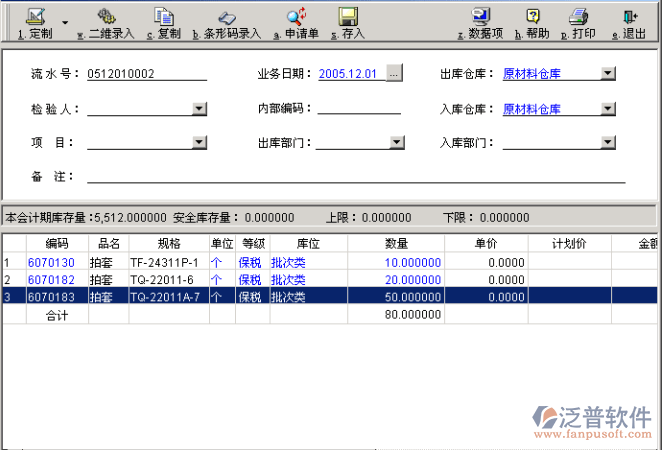Click the 二维录入 toolbar icon
The image size is (662, 450).
pyautogui.click(x=105, y=17)
